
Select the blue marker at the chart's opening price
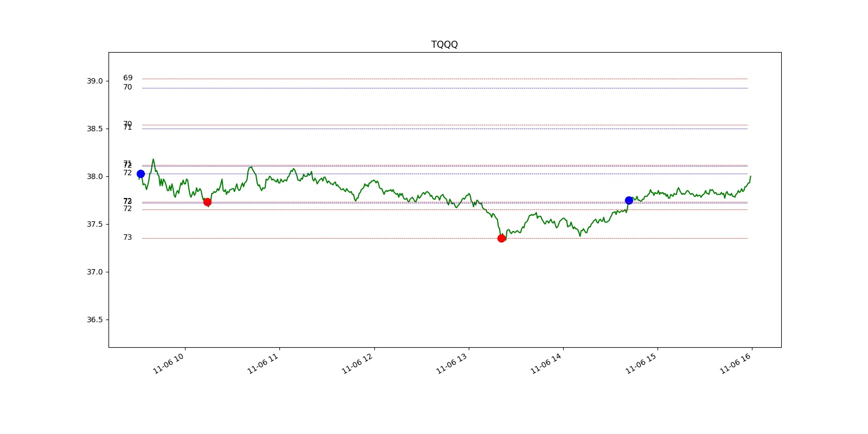[141, 174]
